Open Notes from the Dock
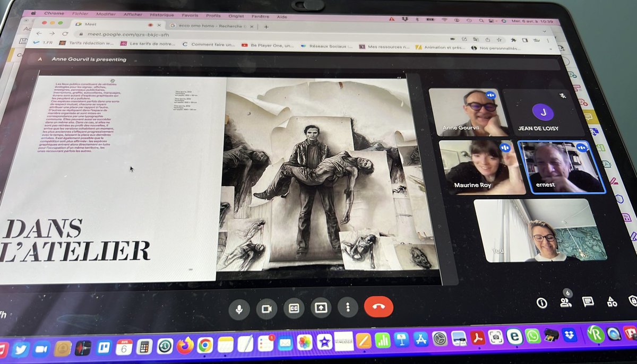This screenshot has height=364, width=637. [x=226, y=345]
